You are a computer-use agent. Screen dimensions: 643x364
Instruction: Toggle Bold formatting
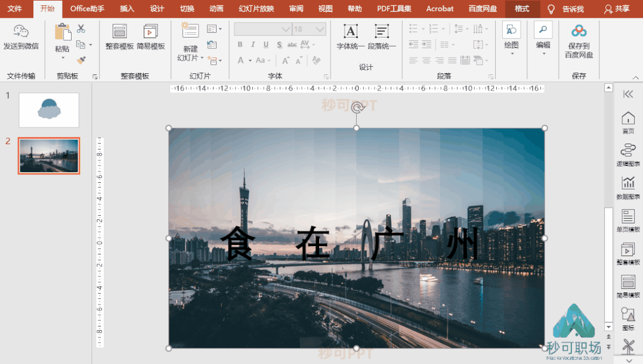240,44
